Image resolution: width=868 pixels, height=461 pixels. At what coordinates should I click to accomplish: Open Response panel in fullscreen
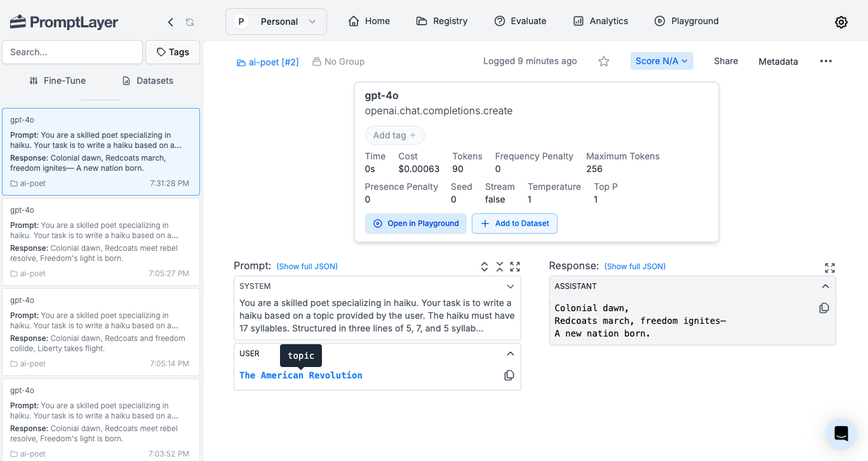click(x=830, y=268)
